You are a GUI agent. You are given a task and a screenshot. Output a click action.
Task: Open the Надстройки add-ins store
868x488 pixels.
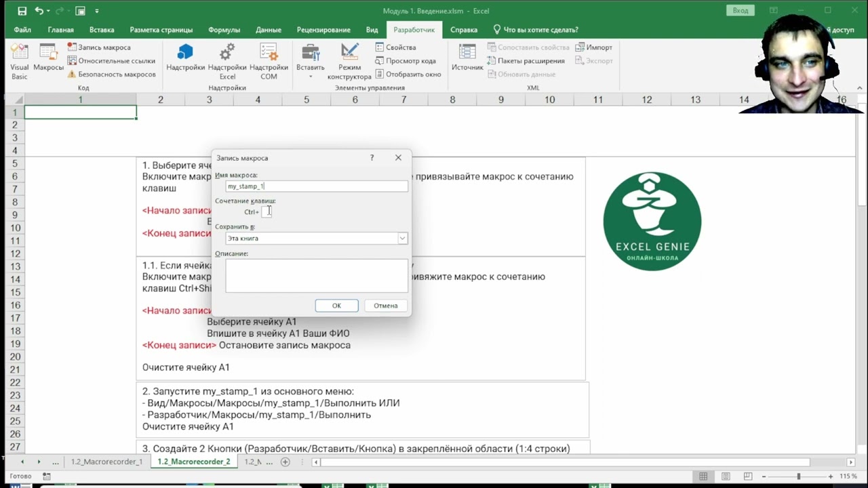pyautogui.click(x=185, y=58)
